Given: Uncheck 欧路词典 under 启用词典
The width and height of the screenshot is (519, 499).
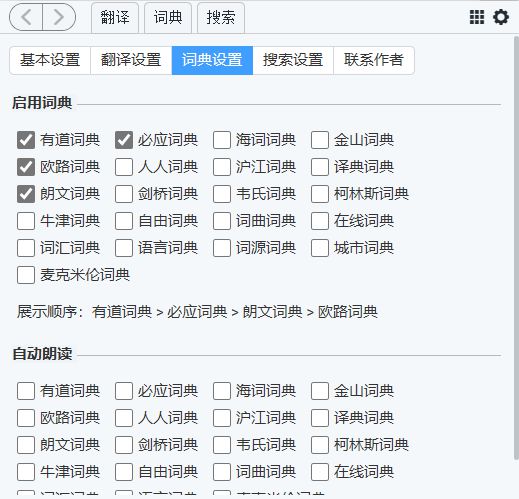Looking at the screenshot, I should pyautogui.click(x=26, y=167).
